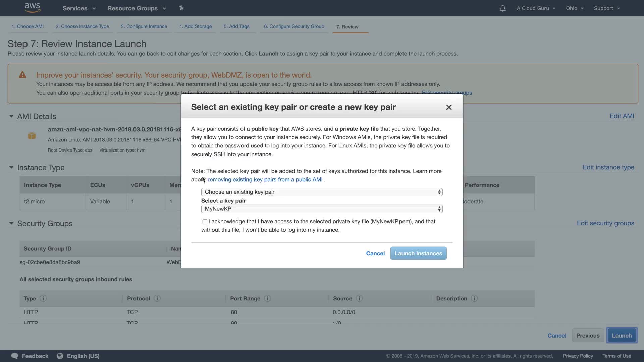
Task: Open the notifications bell icon
Action: 502,8
